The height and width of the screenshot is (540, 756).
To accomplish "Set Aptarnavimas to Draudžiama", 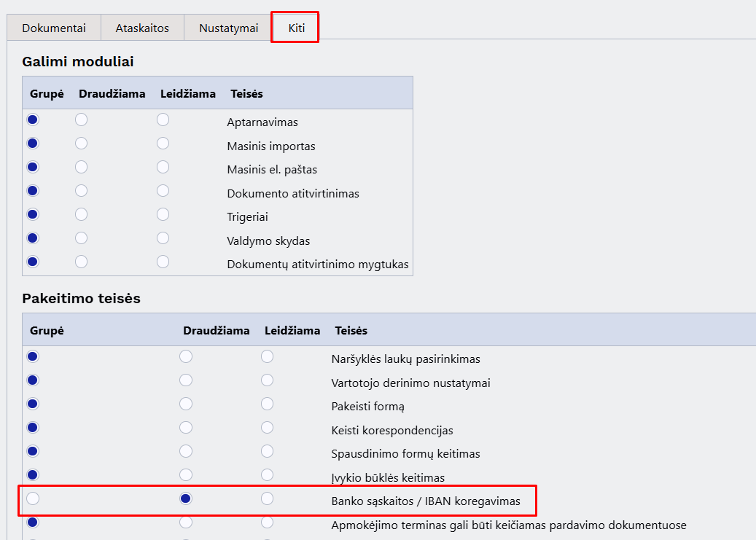I will (x=81, y=120).
